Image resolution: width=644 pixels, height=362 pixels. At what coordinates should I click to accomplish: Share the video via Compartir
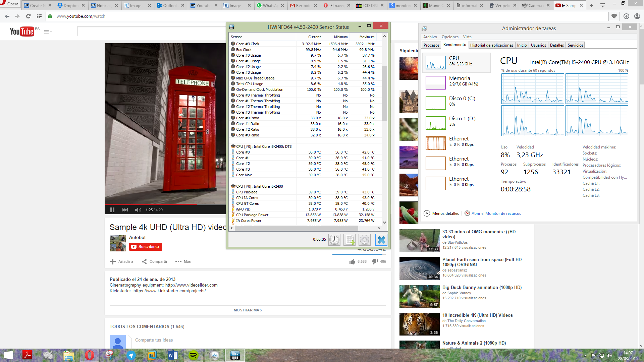pos(155,261)
